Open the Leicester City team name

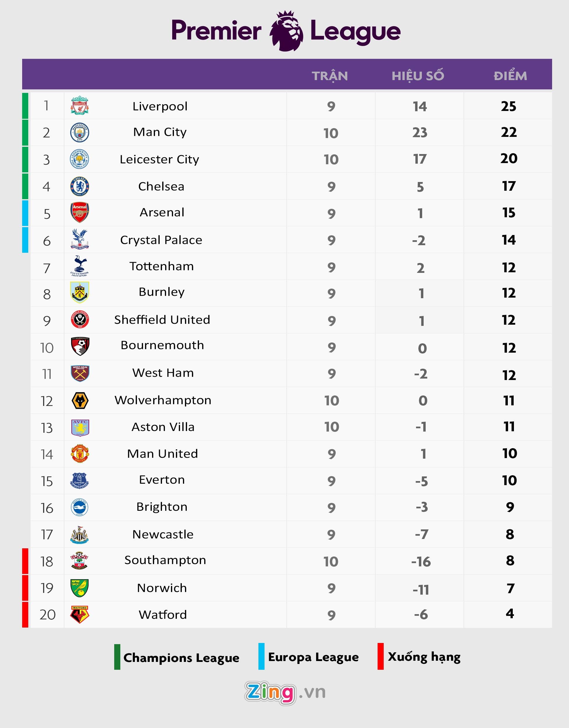[x=159, y=159]
